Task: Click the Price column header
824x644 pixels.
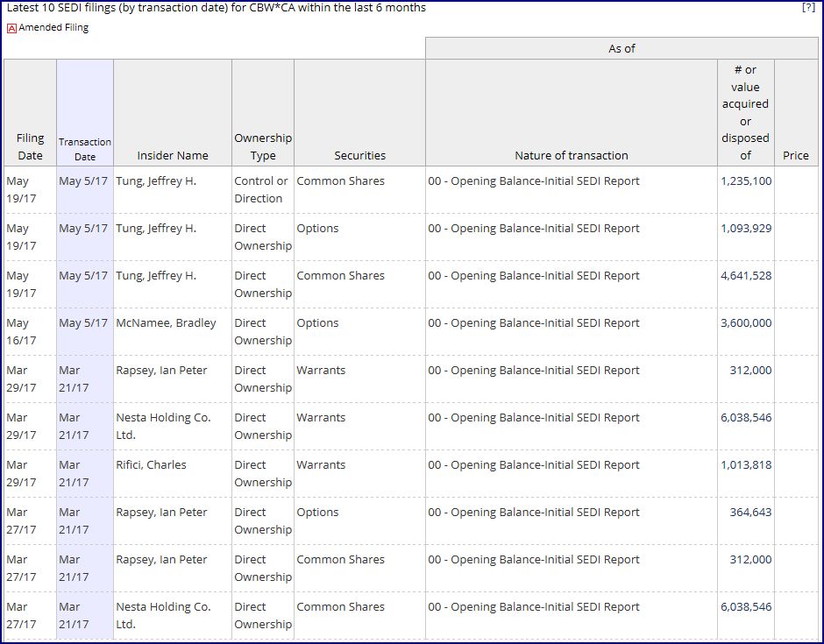Action: [796, 155]
